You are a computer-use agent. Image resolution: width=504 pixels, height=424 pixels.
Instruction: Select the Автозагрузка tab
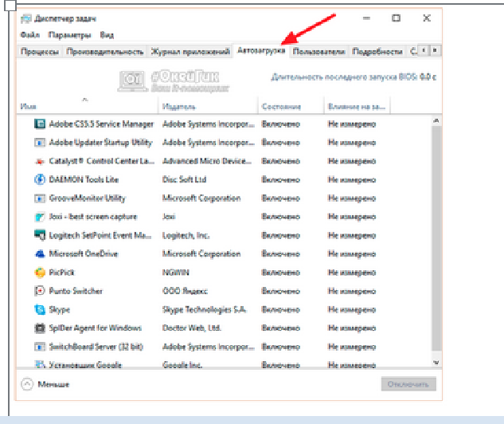click(261, 50)
